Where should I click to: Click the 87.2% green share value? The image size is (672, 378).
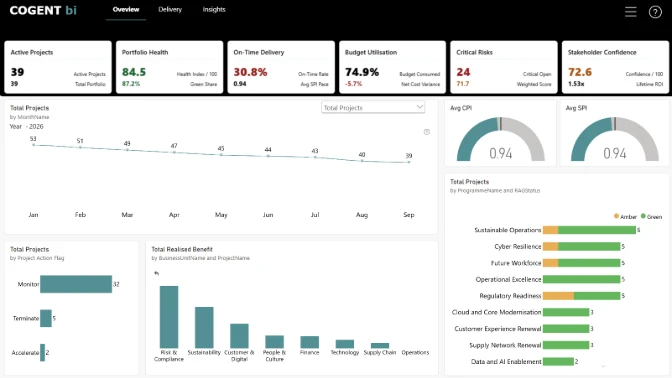click(x=131, y=84)
